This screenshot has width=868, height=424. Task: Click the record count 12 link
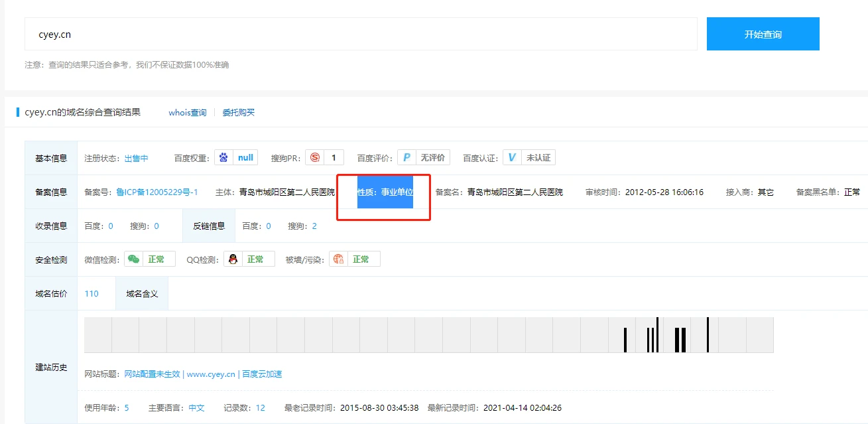click(x=260, y=408)
